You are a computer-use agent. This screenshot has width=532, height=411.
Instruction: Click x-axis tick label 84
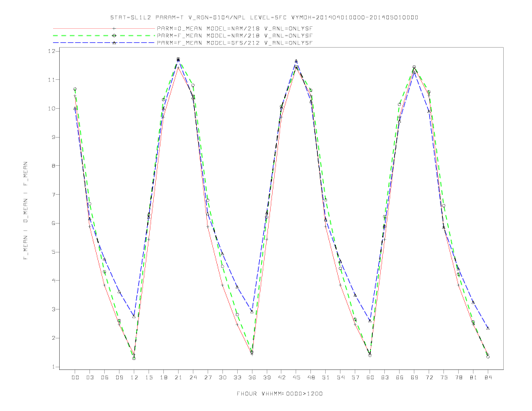(x=488, y=377)
